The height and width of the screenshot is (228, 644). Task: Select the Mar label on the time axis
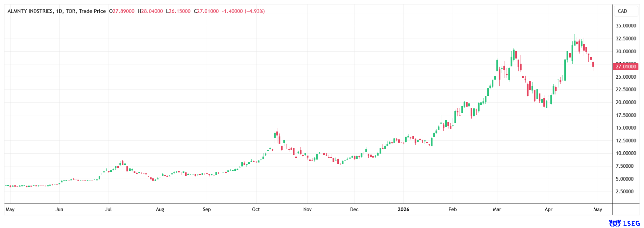coord(497,209)
